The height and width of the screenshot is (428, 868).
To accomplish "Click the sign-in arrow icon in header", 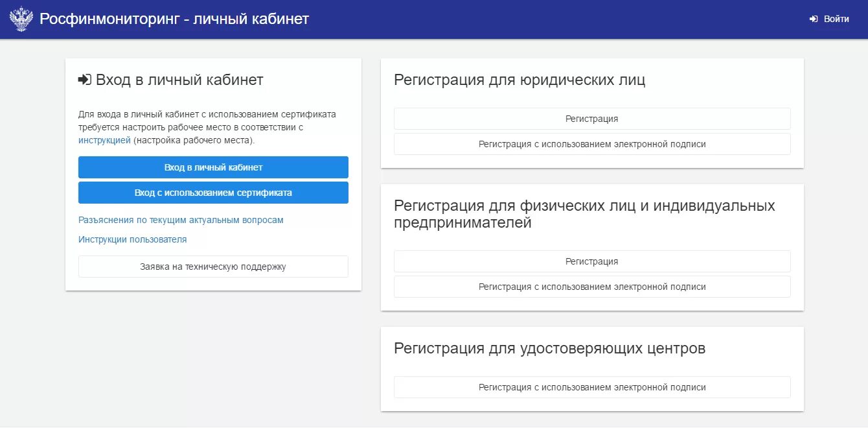I will (x=814, y=19).
